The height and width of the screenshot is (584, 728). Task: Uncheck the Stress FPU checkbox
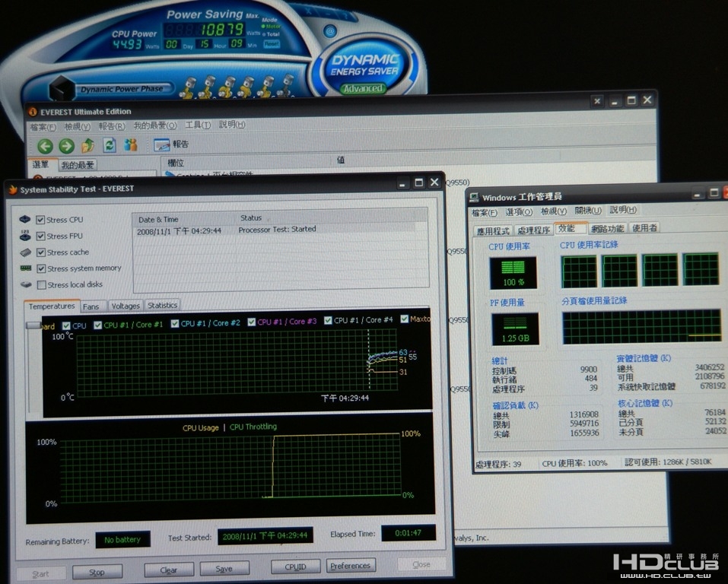click(40, 236)
